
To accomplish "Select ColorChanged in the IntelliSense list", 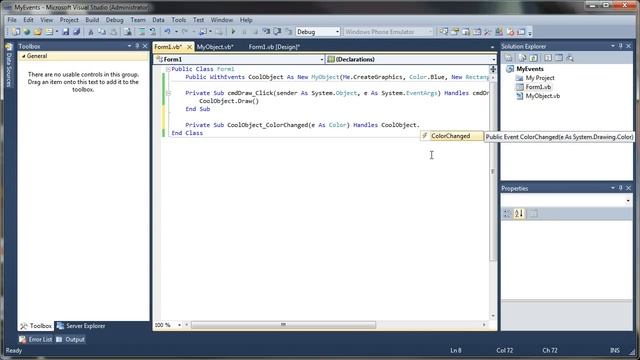I will [x=451, y=136].
